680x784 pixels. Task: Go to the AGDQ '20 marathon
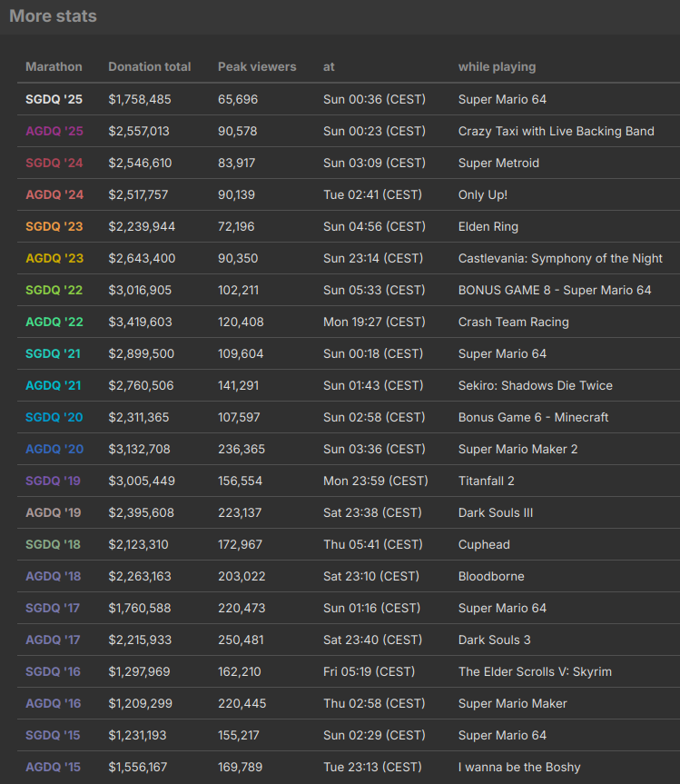(x=54, y=449)
